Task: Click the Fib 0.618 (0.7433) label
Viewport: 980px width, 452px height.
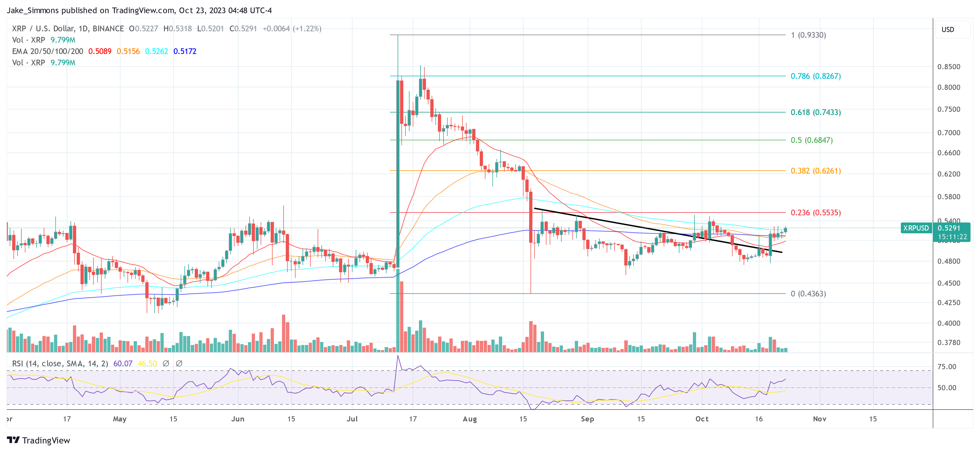Action: coord(816,112)
